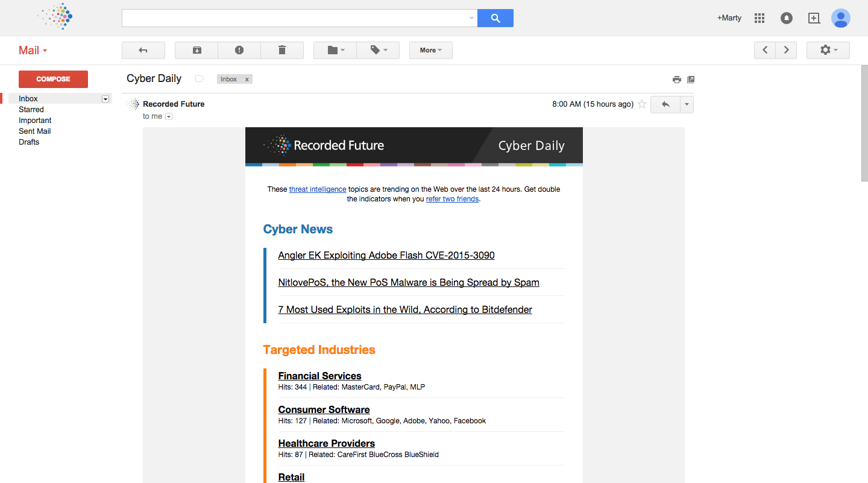The height and width of the screenshot is (483, 868).
Task: Click the Cyber Daily subject title
Action: (154, 78)
